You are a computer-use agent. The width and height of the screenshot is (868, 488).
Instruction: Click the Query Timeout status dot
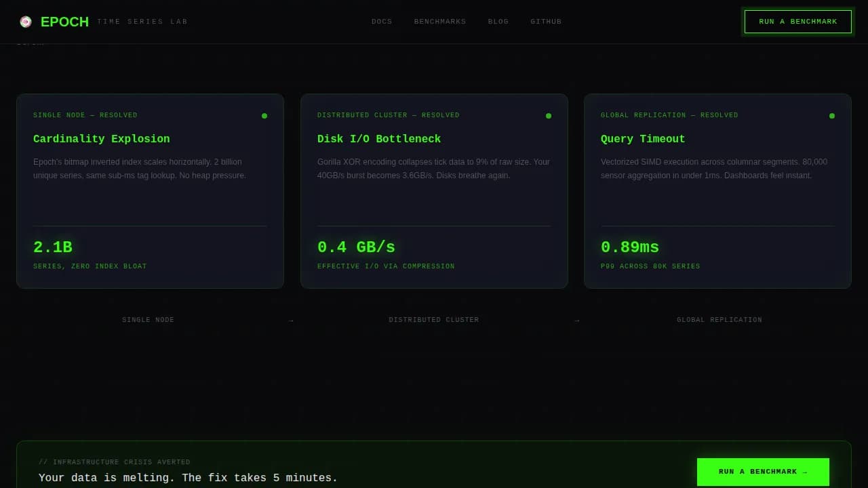(x=832, y=116)
